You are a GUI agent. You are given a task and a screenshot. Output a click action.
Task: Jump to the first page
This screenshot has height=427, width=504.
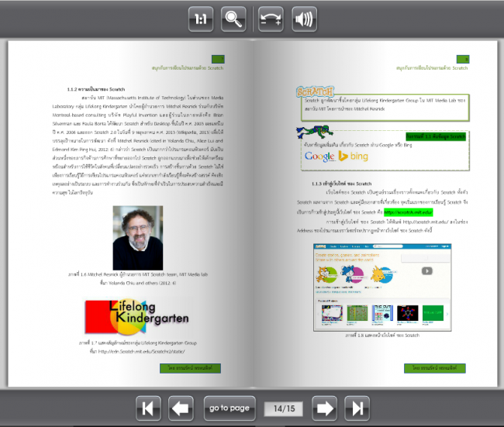coord(149,408)
